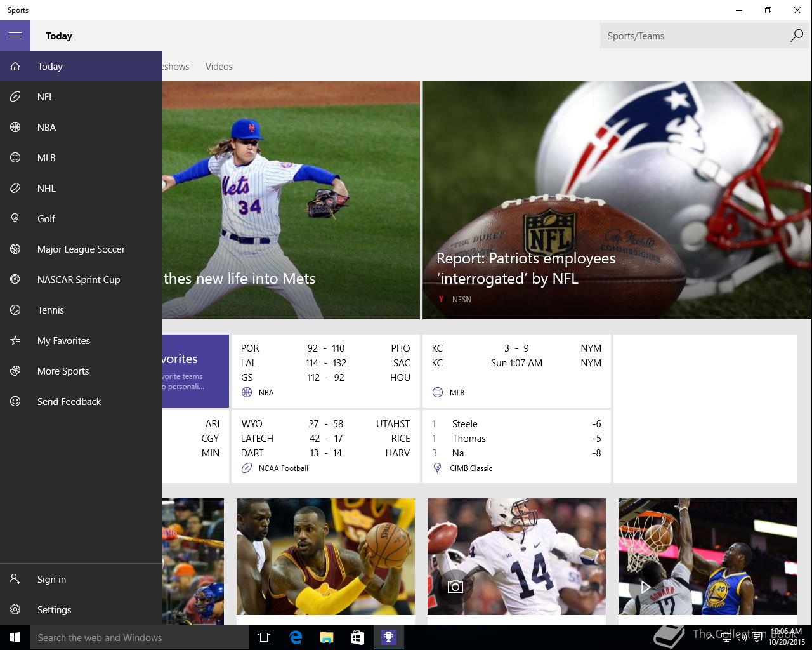The width and height of the screenshot is (812, 650).
Task: Click the NHL hockey icon in sidebar
Action: [15, 188]
